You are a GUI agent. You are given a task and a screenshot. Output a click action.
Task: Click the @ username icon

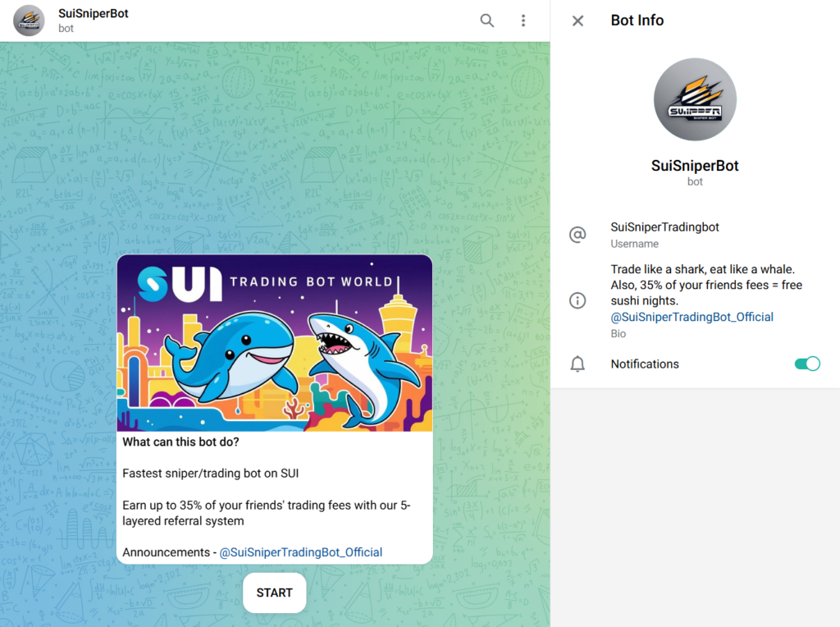click(x=577, y=235)
